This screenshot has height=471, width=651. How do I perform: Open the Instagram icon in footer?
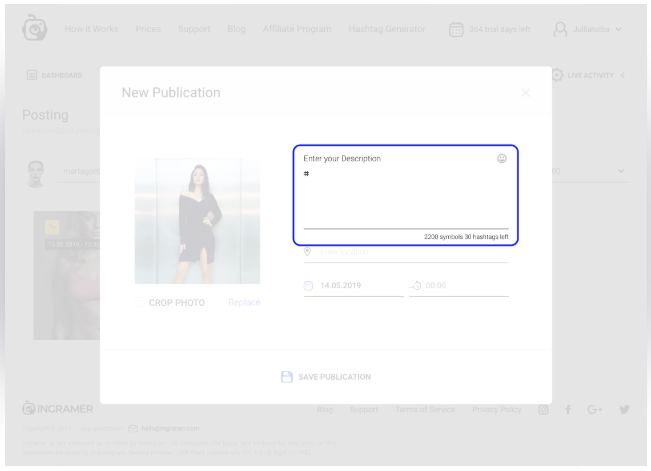(x=543, y=410)
